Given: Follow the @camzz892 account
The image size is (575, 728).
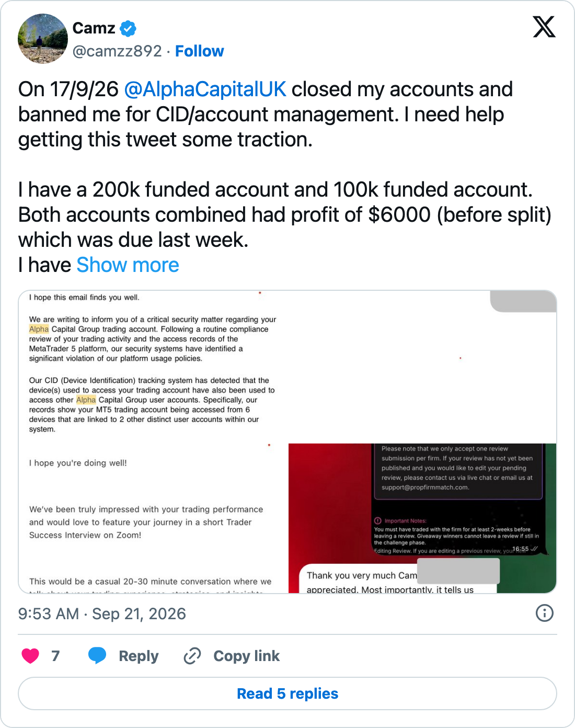Looking at the screenshot, I should (199, 51).
